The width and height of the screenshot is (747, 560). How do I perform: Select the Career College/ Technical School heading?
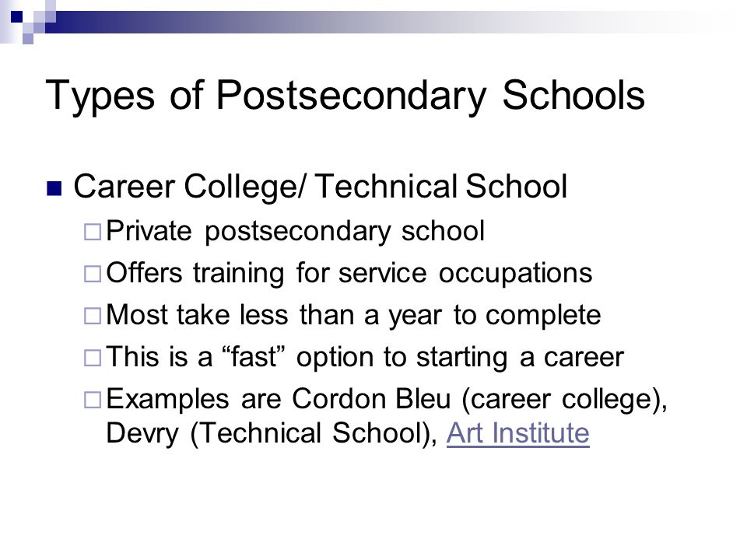pos(320,187)
